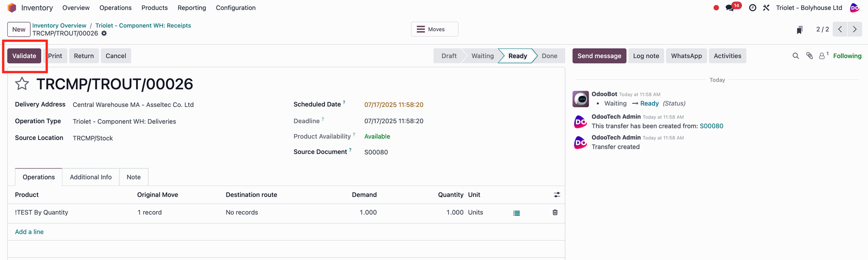
Task: Set status to Done in status bar
Action: tap(549, 56)
